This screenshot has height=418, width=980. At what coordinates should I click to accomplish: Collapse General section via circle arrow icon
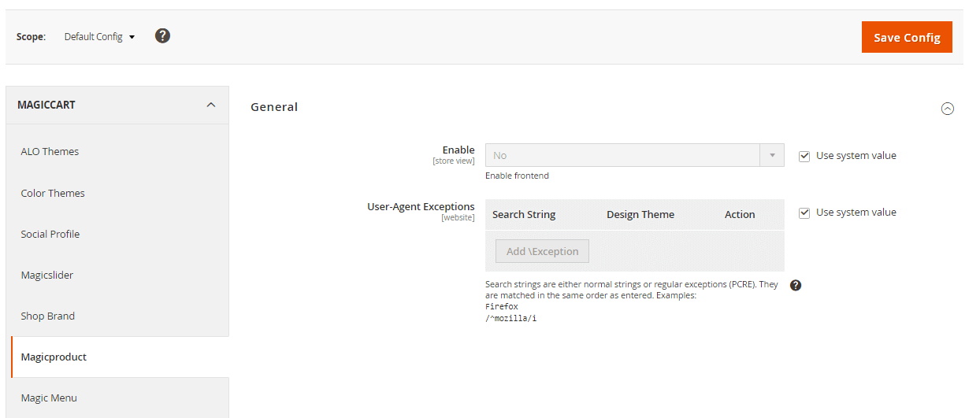tap(948, 109)
